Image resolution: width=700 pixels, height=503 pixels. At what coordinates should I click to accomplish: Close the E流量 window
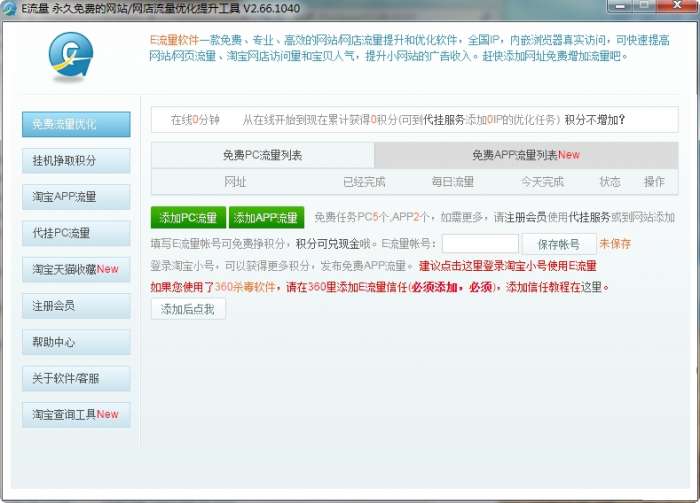coord(677,6)
